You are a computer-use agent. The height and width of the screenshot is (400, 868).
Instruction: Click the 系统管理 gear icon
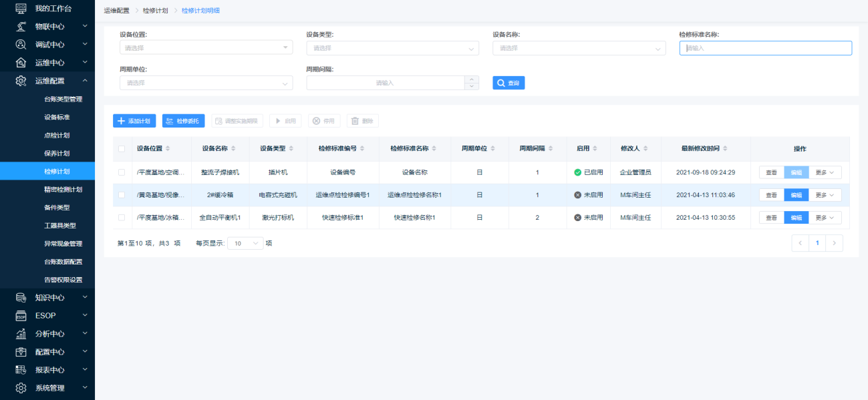21,387
